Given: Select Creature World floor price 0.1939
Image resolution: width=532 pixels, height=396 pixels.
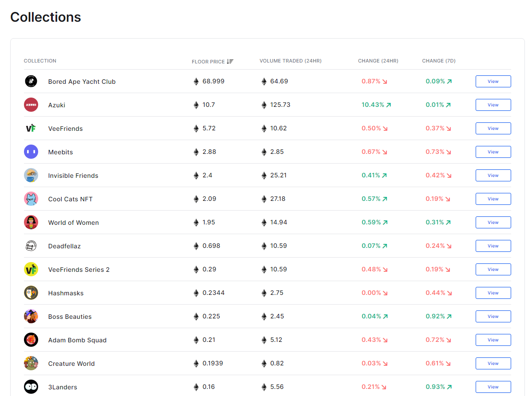Looking at the screenshot, I should click(x=213, y=364).
